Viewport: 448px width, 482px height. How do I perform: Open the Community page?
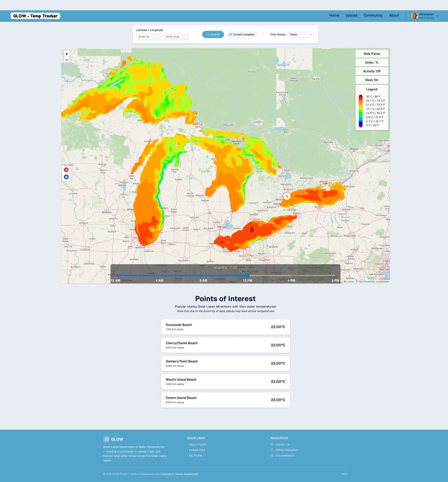pyautogui.click(x=373, y=16)
